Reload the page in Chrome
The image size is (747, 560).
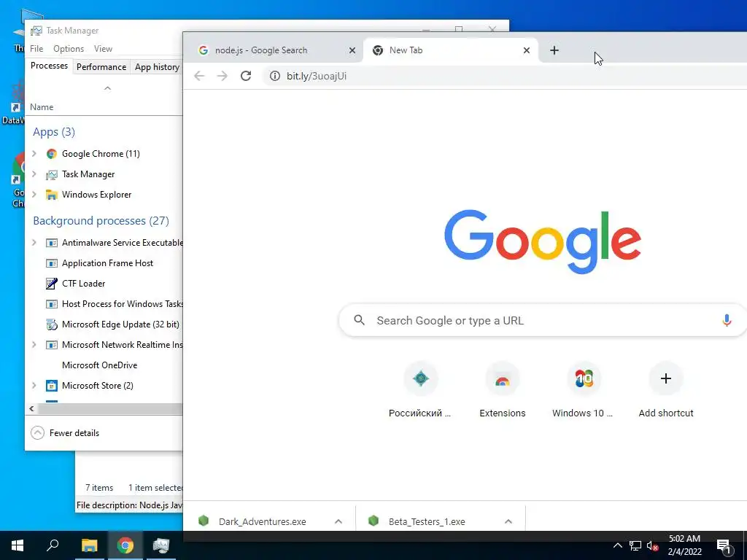tap(246, 76)
